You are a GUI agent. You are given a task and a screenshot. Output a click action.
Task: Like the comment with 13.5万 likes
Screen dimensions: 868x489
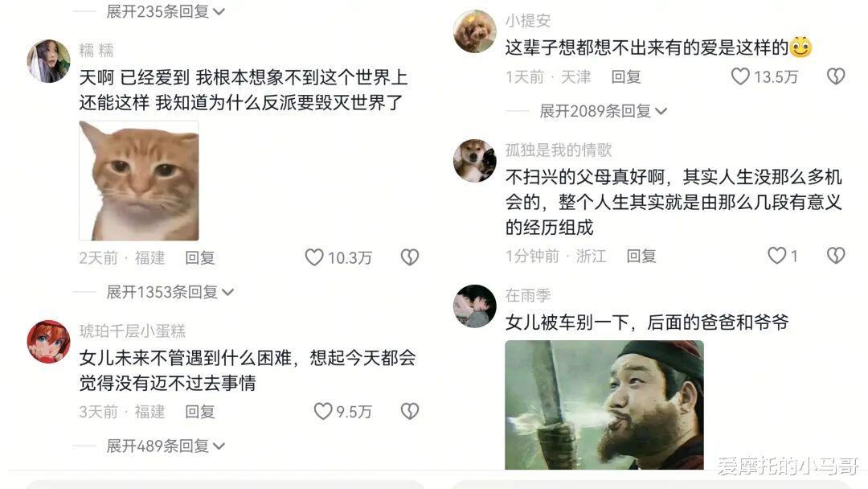coord(740,76)
